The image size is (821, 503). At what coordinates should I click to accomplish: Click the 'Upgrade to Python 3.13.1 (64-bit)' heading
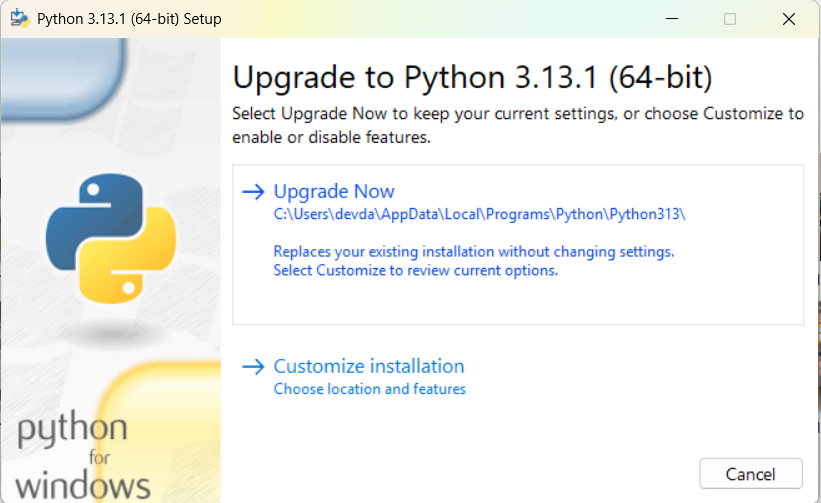(472, 78)
